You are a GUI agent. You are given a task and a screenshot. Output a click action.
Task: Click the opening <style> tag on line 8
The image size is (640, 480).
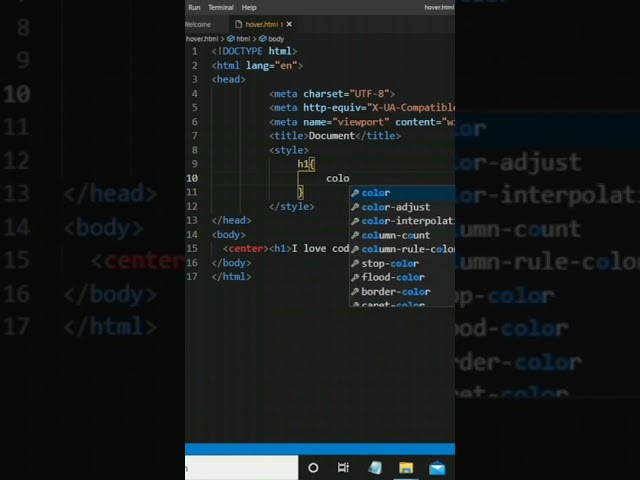pyautogui.click(x=289, y=150)
